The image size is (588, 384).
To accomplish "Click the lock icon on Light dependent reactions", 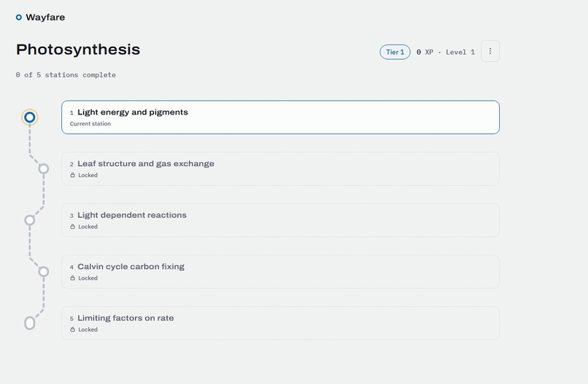I will point(73,227).
